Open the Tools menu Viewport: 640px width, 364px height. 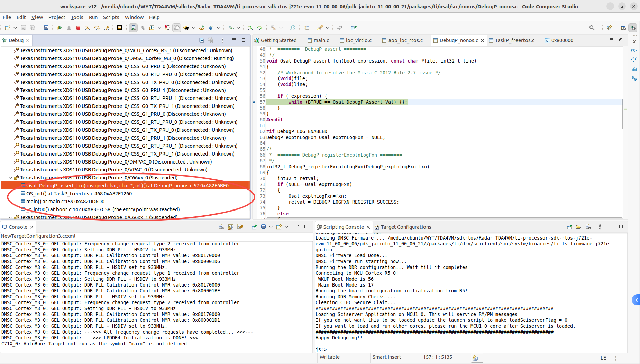77,17
